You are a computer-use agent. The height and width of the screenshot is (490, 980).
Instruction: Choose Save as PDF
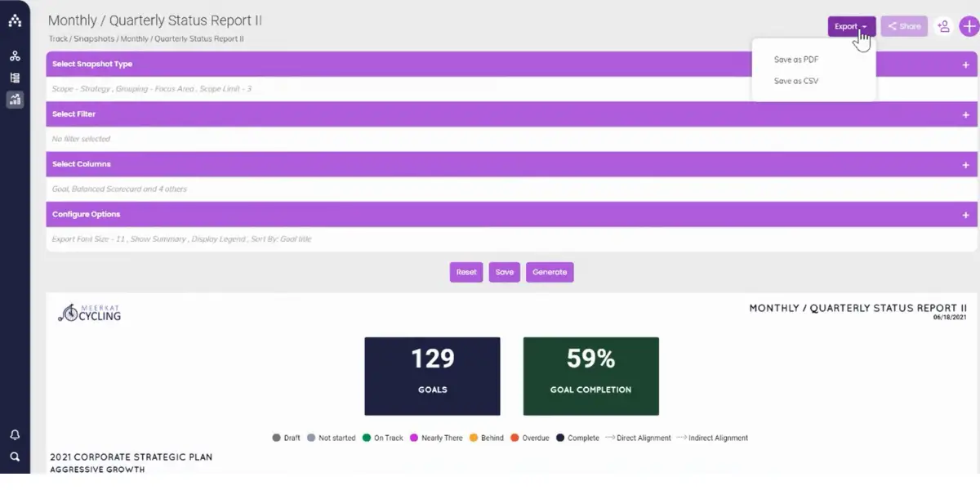[x=796, y=60]
